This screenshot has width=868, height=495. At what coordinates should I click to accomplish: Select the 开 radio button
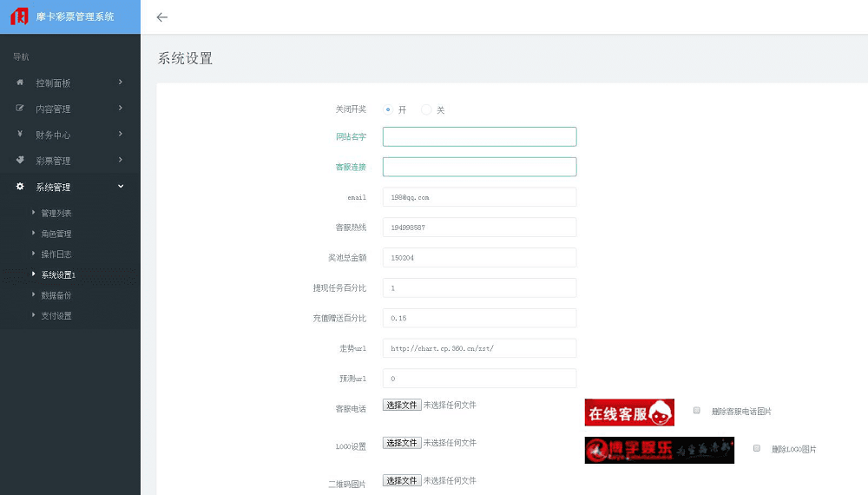coord(387,109)
